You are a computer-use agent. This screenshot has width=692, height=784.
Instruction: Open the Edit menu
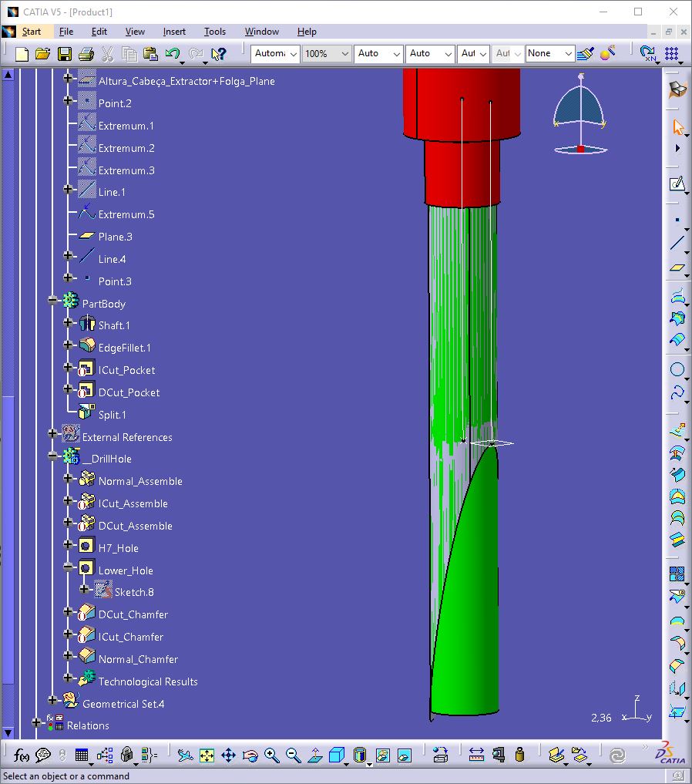(x=99, y=32)
